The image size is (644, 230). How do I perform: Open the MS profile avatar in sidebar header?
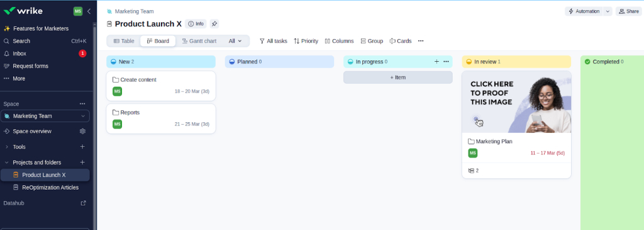pyautogui.click(x=78, y=11)
